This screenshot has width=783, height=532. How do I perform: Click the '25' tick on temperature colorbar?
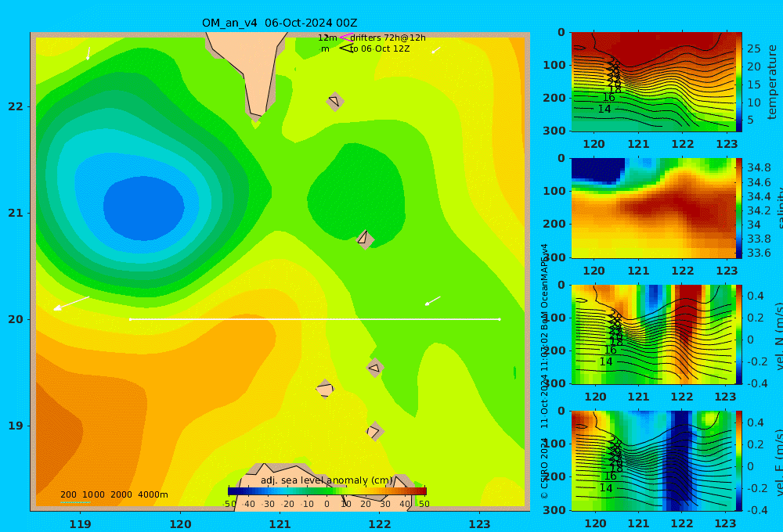(753, 49)
